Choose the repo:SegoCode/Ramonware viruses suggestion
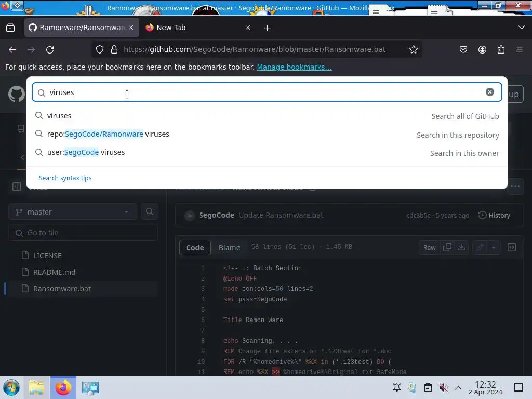This screenshot has height=399, width=532. pyautogui.click(x=267, y=134)
